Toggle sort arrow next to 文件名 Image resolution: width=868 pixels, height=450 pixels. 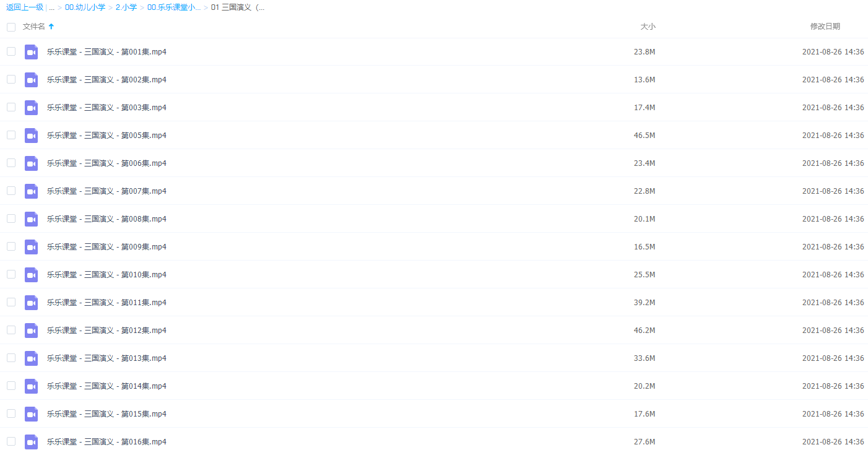pyautogui.click(x=51, y=27)
